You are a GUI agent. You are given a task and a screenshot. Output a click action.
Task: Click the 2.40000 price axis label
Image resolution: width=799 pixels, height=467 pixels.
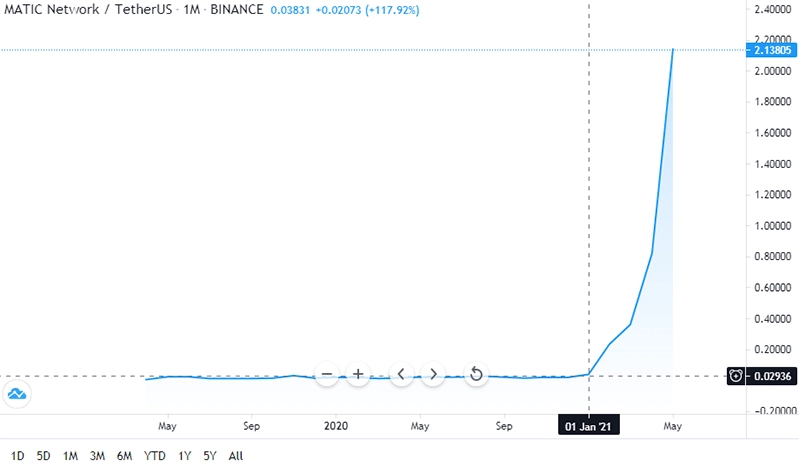[x=773, y=9]
